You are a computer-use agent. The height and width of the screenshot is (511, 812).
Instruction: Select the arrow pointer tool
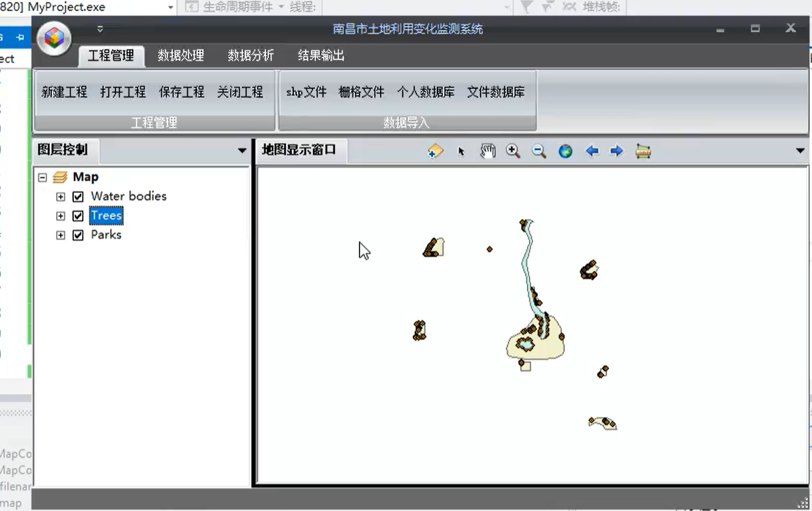point(461,152)
